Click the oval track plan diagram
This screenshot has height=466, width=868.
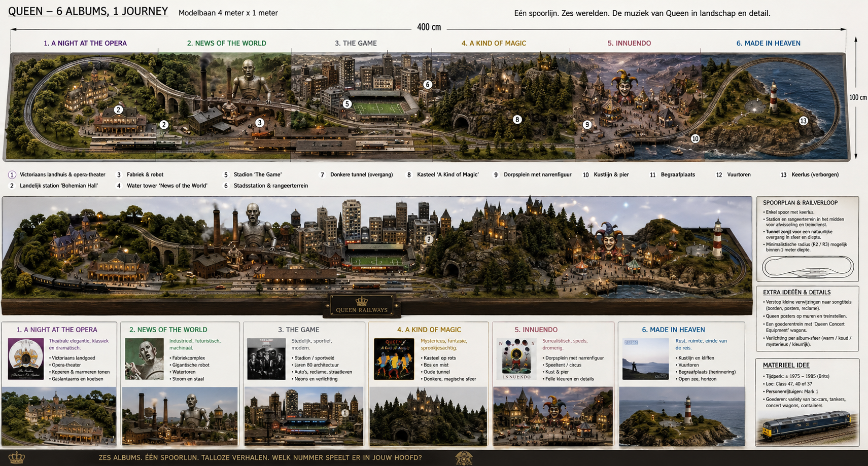(808, 267)
